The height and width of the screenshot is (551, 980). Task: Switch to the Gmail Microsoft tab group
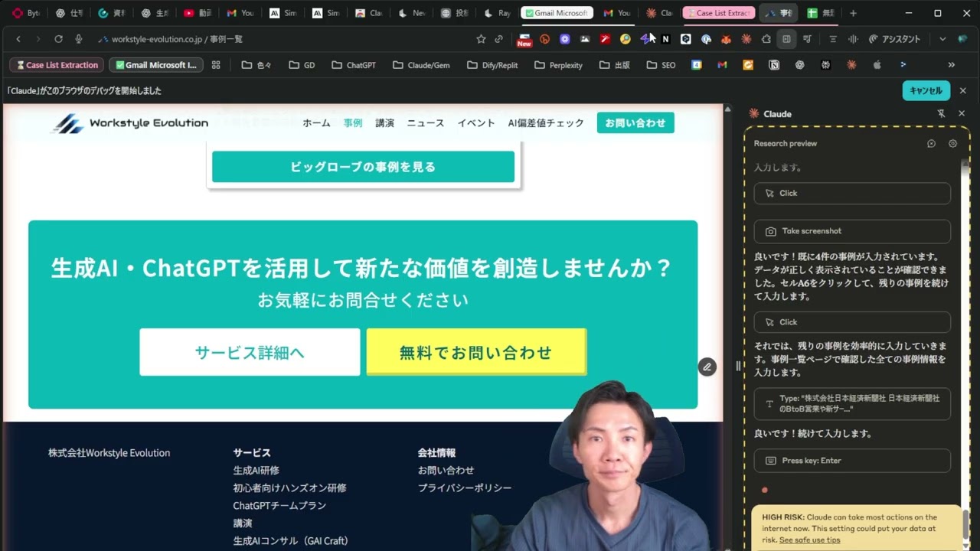pos(557,13)
